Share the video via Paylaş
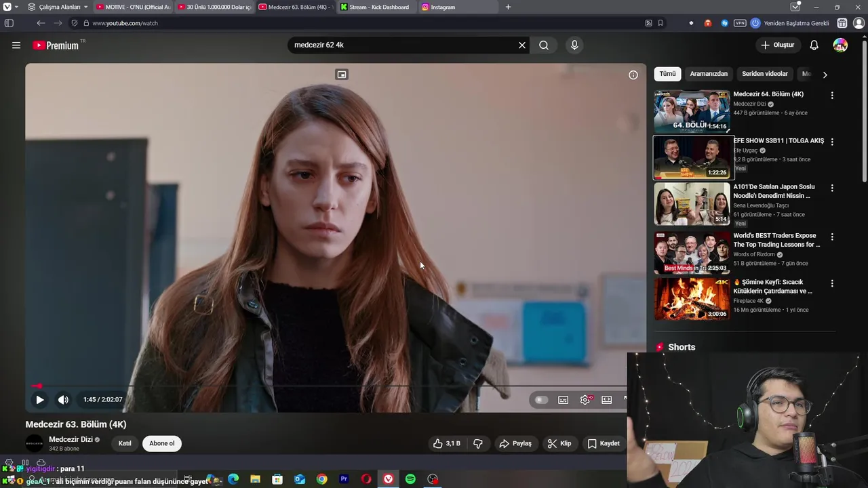The width and height of the screenshot is (868, 488). coord(515,443)
